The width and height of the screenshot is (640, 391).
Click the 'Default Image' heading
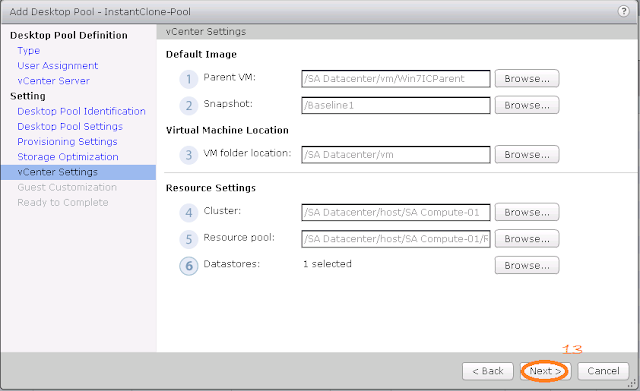pyautogui.click(x=201, y=54)
